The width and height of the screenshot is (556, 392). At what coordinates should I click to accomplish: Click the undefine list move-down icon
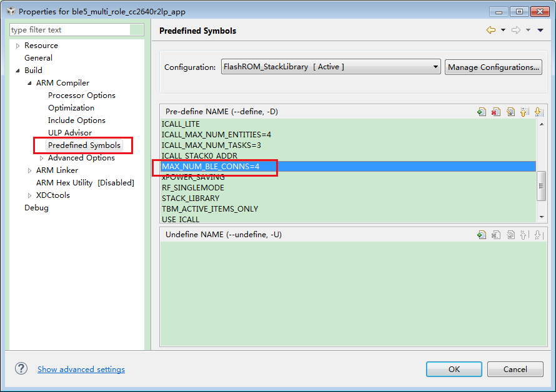539,235
